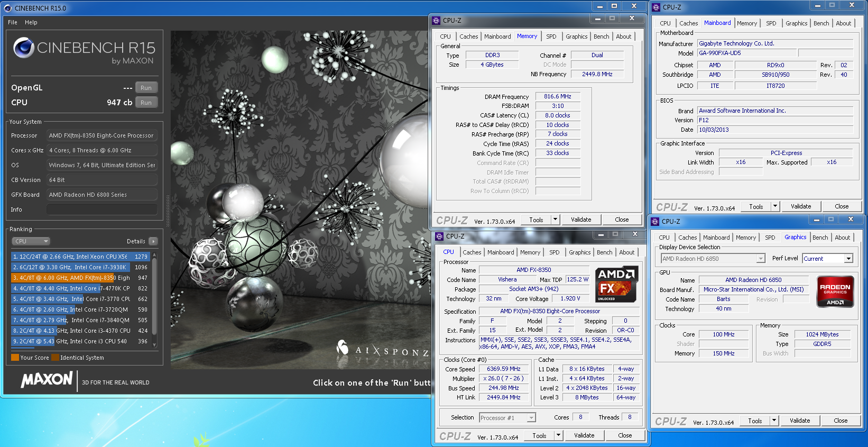
Task: Click Close button in Mainboard CPU-Z window
Action: click(842, 206)
